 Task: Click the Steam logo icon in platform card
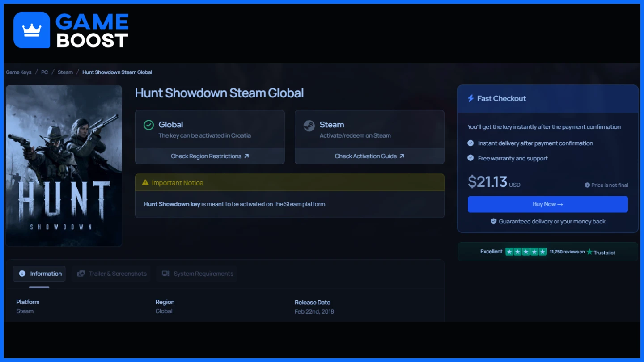[309, 126]
